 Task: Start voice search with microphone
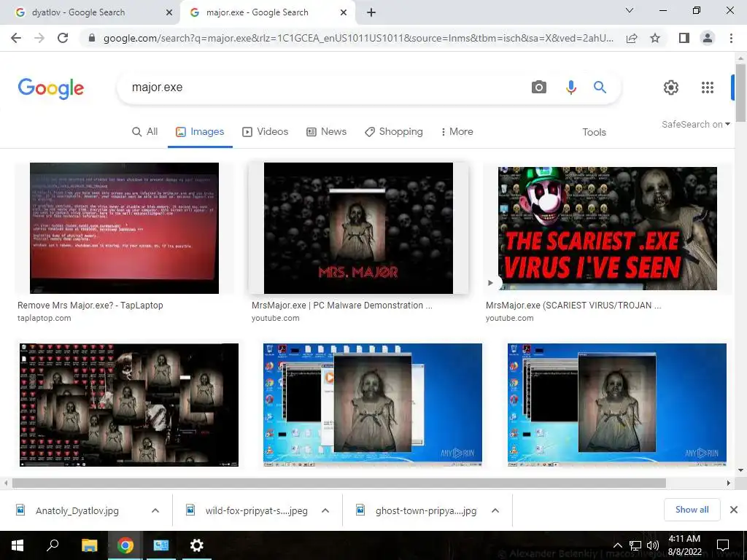pyautogui.click(x=570, y=87)
